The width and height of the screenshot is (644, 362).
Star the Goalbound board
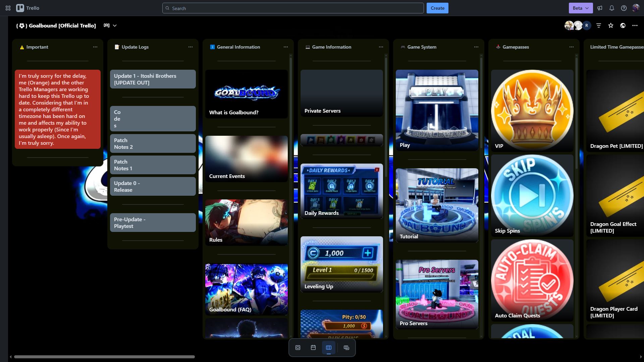tap(611, 25)
